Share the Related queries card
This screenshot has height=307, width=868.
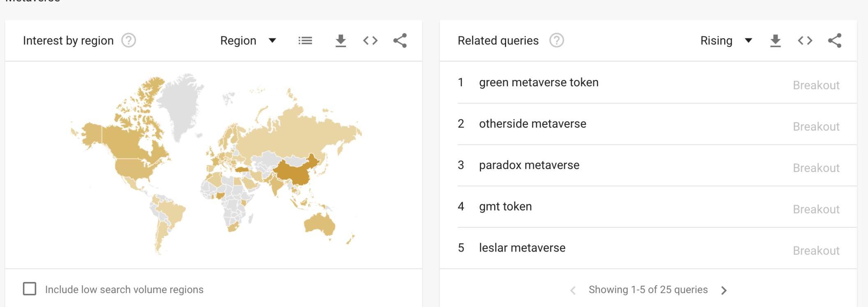[834, 41]
